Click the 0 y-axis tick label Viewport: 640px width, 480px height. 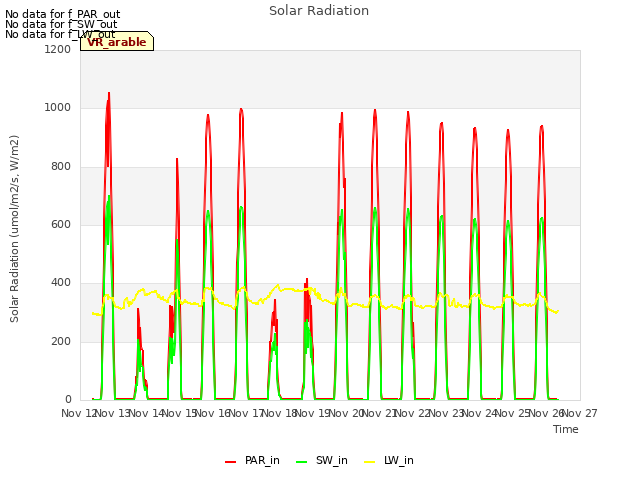point(68,400)
